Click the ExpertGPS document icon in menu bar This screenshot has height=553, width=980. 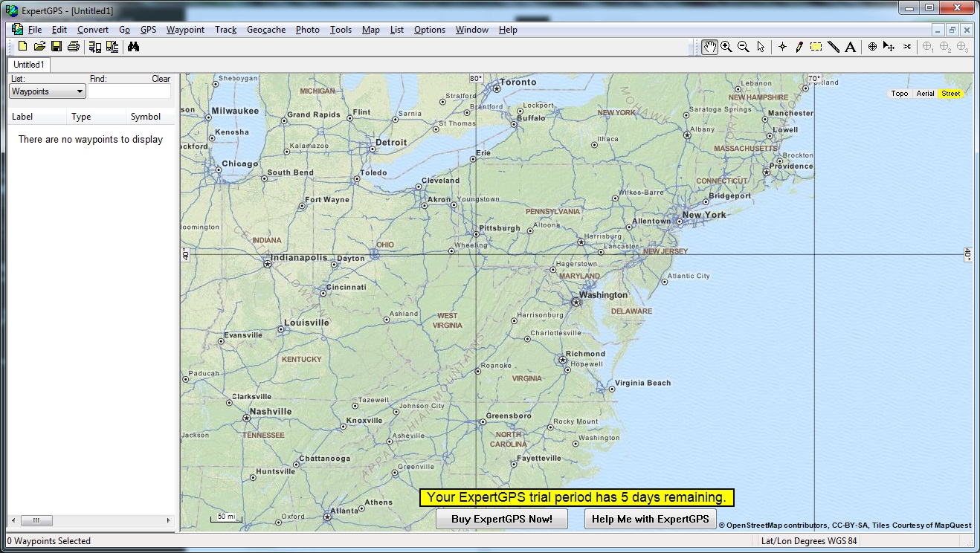point(17,30)
